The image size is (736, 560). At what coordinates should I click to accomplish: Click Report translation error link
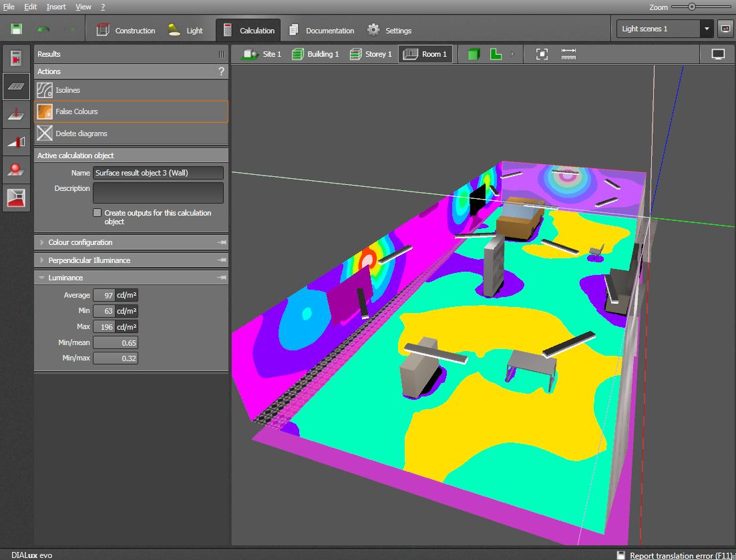[x=683, y=555]
